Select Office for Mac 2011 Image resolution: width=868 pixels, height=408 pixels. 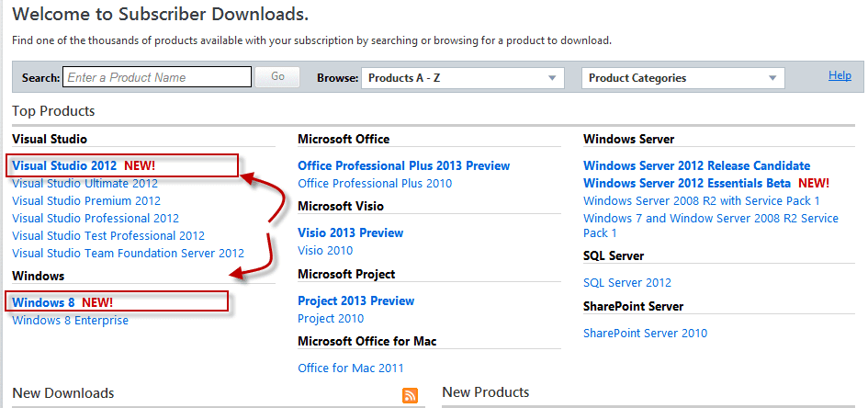coord(351,368)
